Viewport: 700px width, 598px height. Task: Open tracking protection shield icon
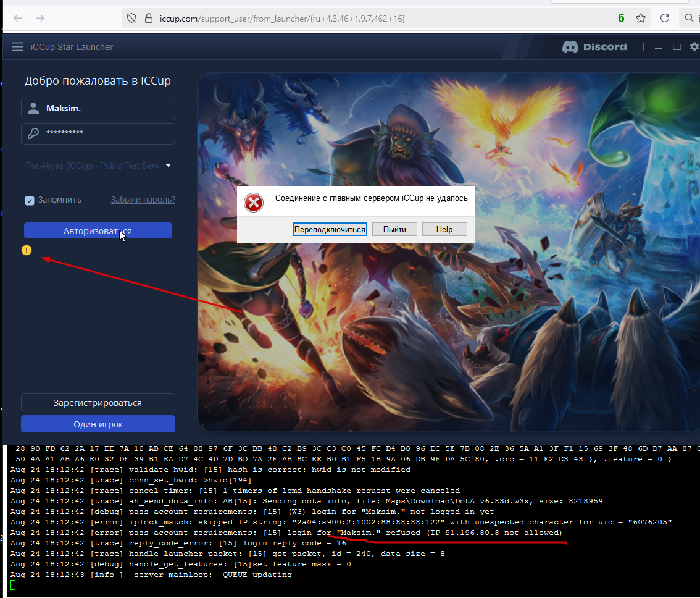click(x=131, y=19)
